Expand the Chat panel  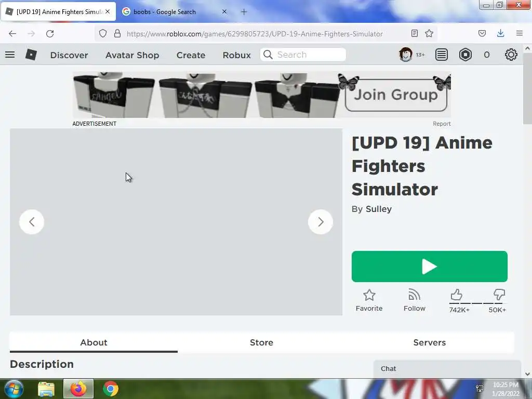(447, 369)
